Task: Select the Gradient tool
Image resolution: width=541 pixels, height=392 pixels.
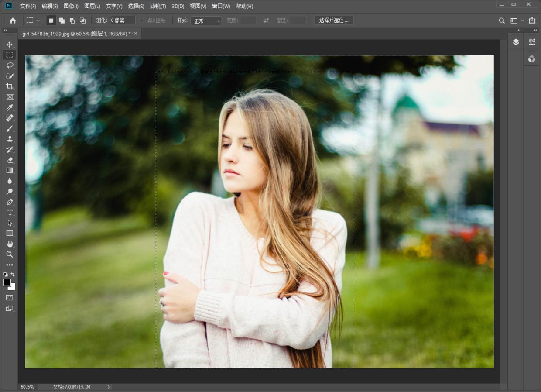Action: click(x=10, y=170)
